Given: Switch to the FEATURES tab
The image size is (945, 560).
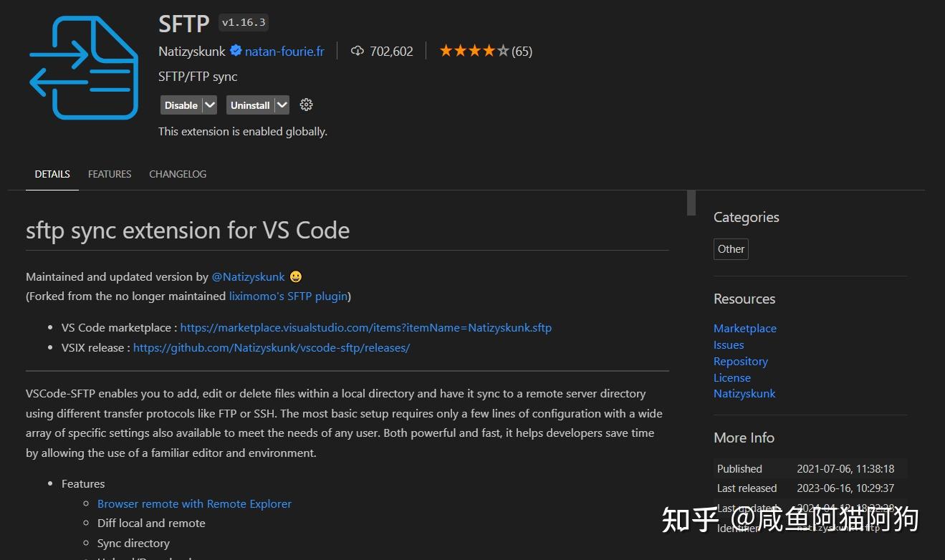Looking at the screenshot, I should coord(109,173).
